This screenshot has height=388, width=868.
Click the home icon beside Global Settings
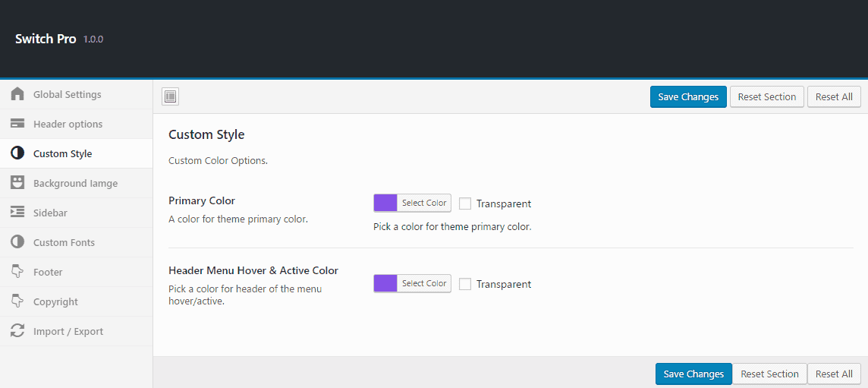coord(17,94)
